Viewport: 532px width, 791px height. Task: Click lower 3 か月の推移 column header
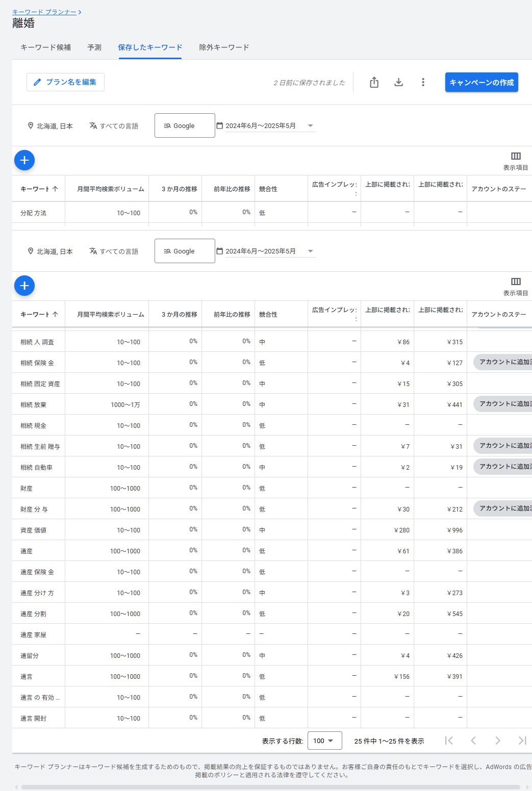pos(180,314)
